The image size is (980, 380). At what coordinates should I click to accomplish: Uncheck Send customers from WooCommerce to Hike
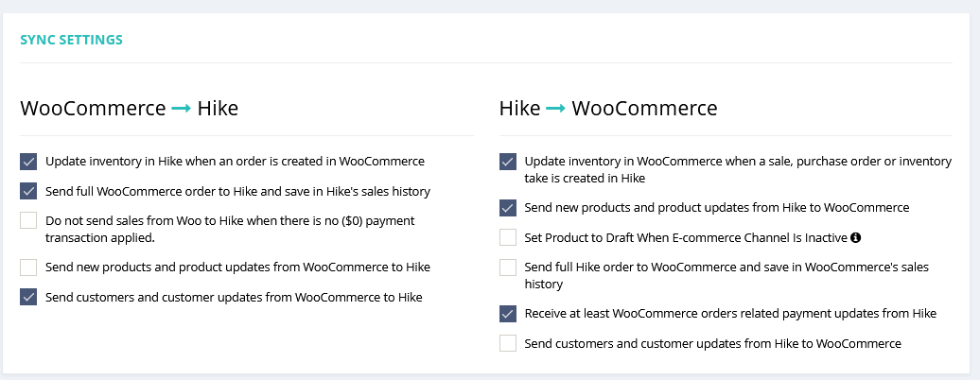pyautogui.click(x=28, y=297)
